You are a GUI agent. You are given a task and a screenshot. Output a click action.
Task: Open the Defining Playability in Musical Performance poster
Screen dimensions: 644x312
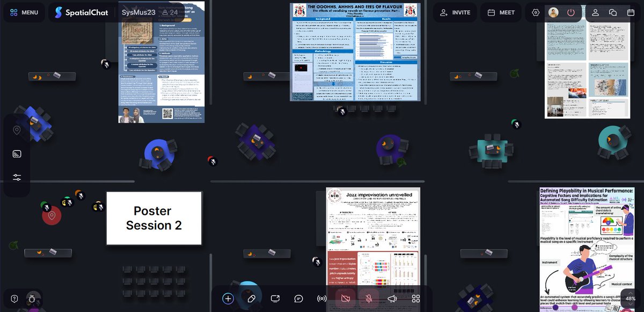(x=587, y=249)
